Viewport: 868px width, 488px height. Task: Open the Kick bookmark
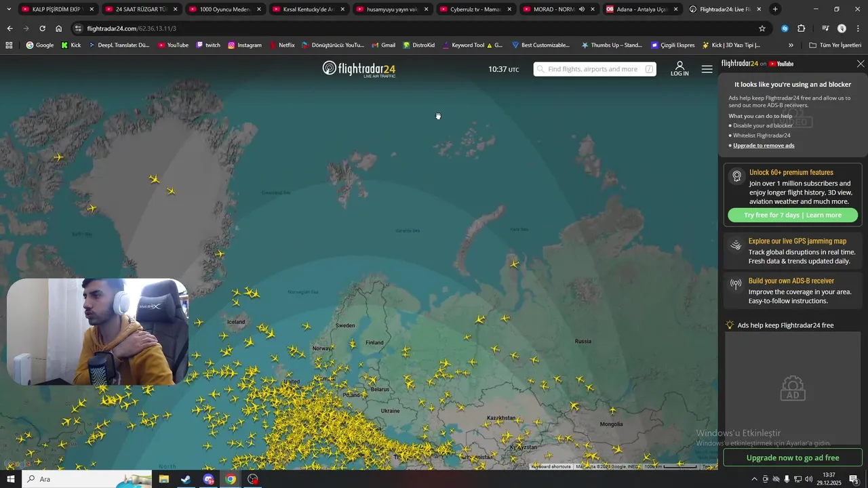[71, 45]
